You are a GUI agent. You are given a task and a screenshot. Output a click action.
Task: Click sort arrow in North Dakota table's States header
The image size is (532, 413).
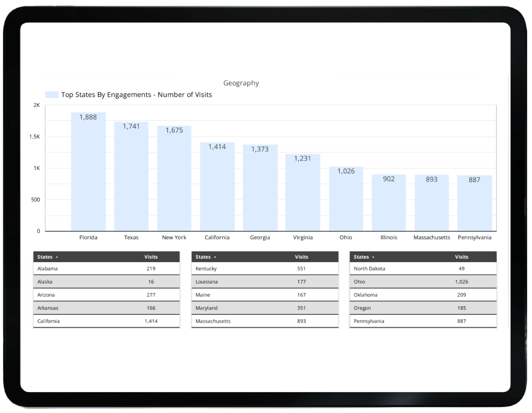click(x=373, y=257)
